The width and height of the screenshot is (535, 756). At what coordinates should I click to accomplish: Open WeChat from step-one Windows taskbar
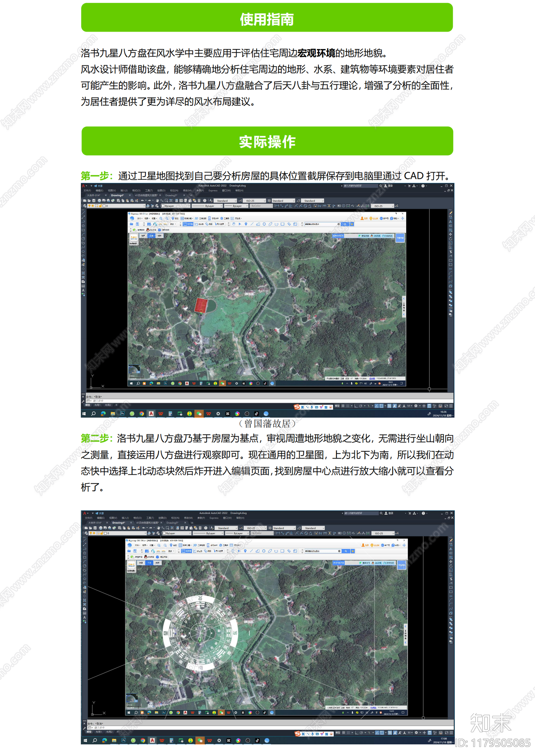click(199, 414)
